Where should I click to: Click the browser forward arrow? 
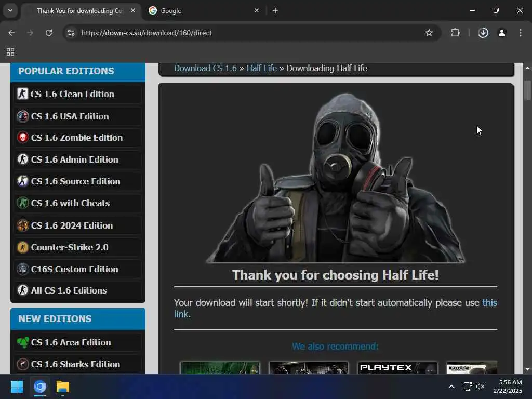(30, 33)
